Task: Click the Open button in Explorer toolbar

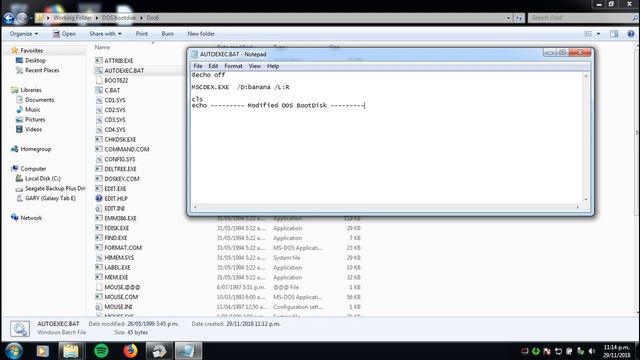Action: coord(64,34)
